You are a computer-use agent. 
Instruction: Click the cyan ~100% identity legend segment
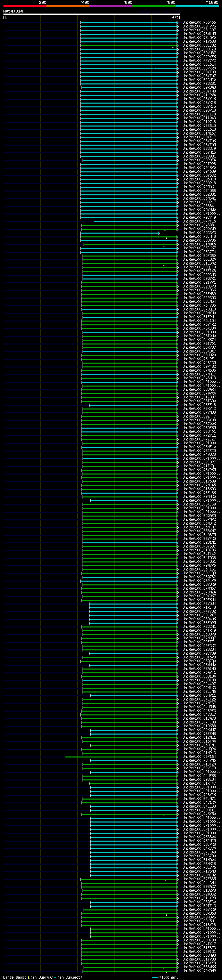[x=197, y=6]
